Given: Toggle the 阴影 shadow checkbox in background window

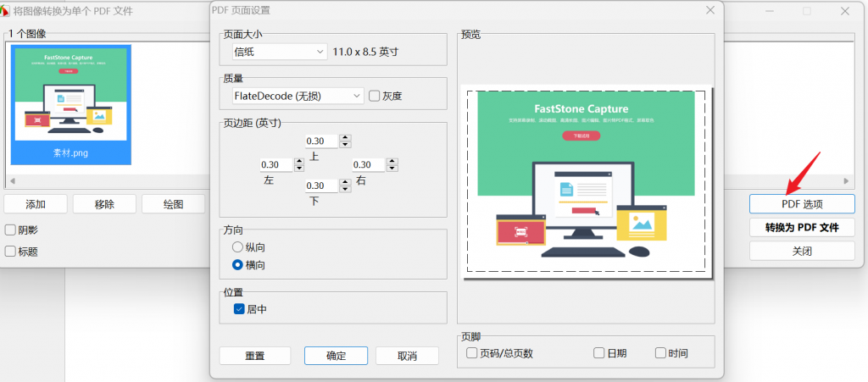Looking at the screenshot, I should pos(10,230).
